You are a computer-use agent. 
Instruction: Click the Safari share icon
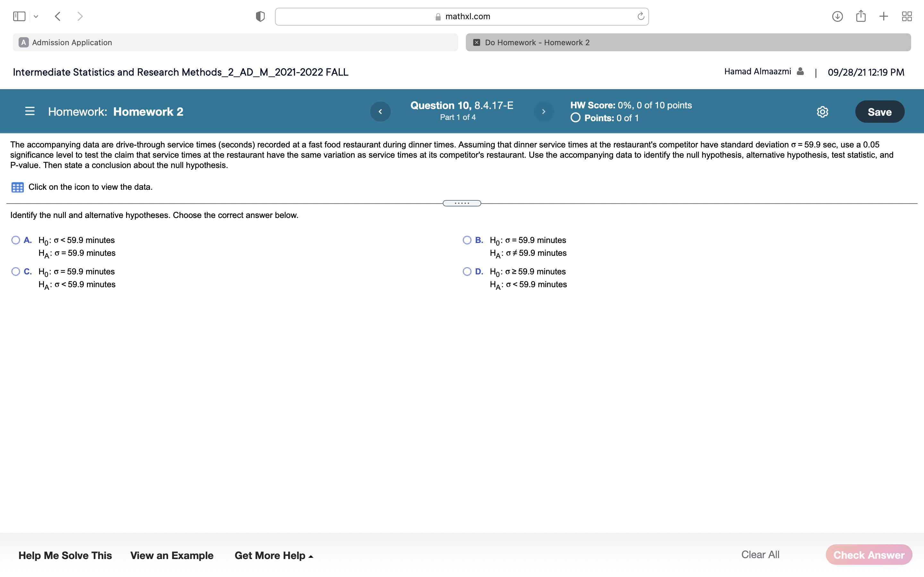860,16
